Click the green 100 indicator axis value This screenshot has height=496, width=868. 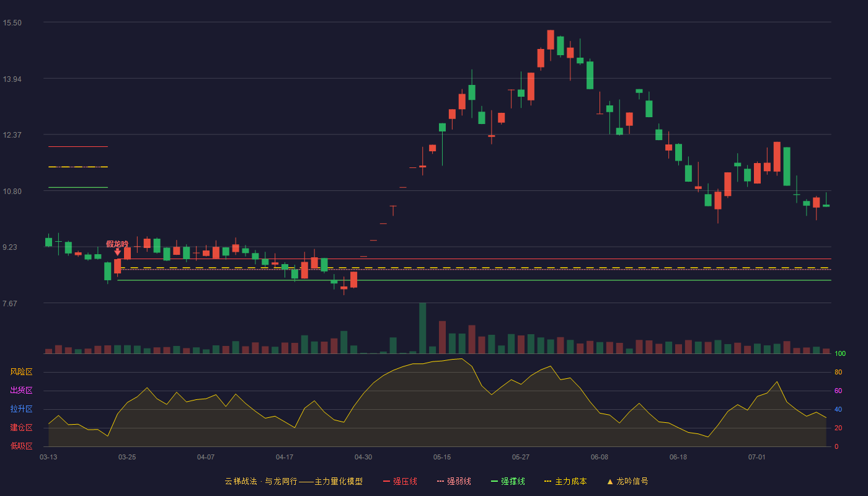[x=840, y=354]
